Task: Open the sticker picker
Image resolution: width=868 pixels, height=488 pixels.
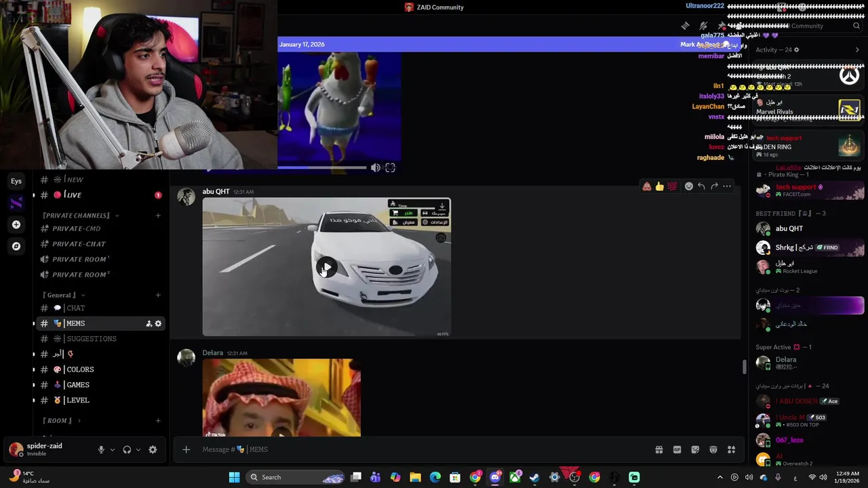Action: click(x=695, y=449)
